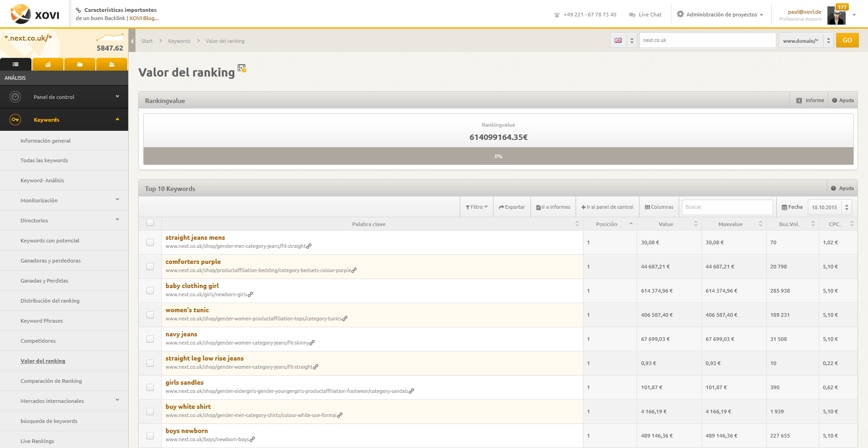
Task: Select checkbox for comforters purple
Action: point(150,267)
